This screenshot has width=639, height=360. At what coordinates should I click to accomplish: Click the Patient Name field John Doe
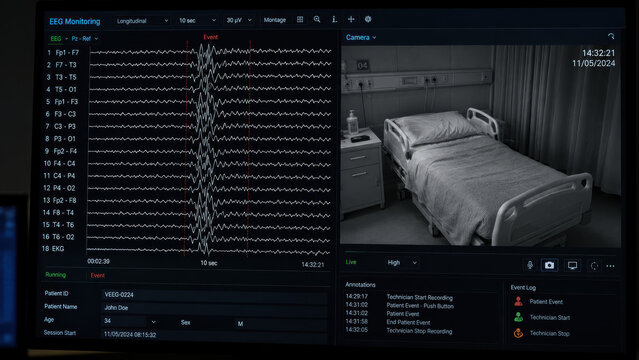click(214, 308)
